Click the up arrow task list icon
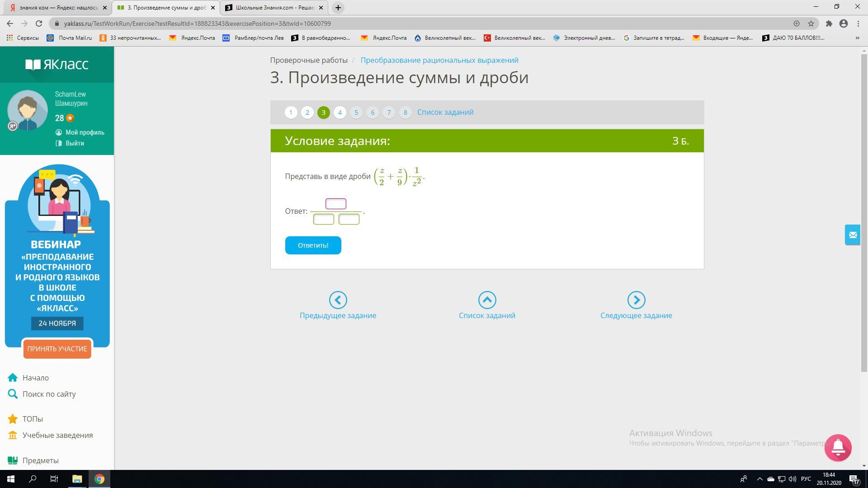 coord(487,300)
